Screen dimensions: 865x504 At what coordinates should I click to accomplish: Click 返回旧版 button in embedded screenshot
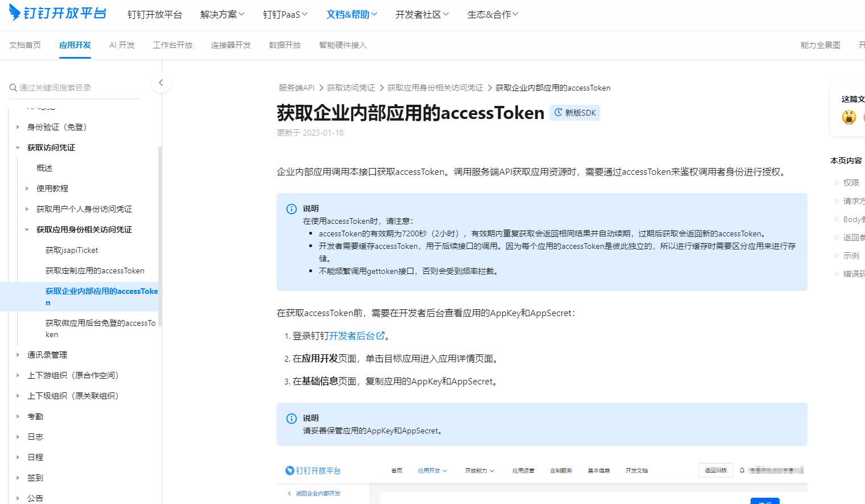click(x=716, y=470)
